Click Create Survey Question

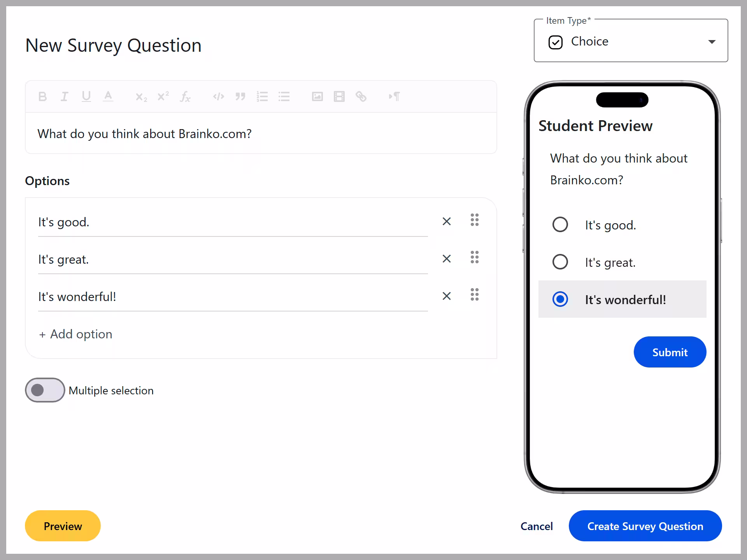pyautogui.click(x=645, y=526)
